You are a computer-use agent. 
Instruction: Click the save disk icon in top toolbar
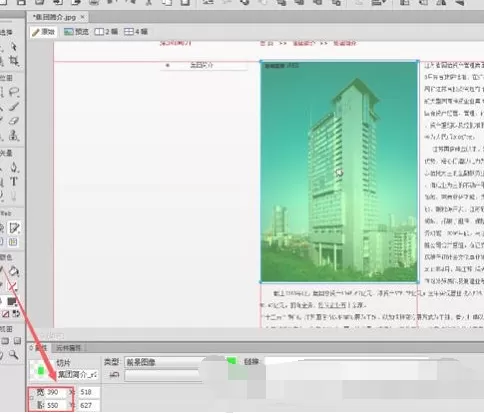point(21,2)
